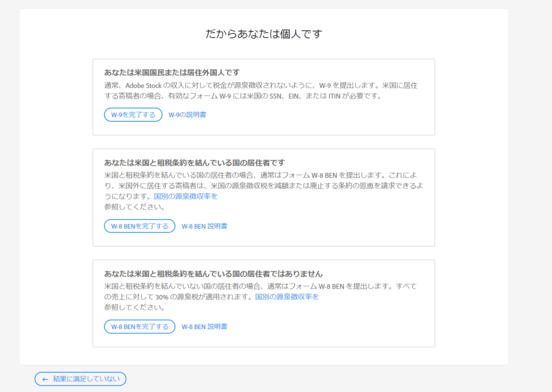
Task: Open 国別の源泉徴収率を link in the treaty-resident card
Action: [185, 196]
